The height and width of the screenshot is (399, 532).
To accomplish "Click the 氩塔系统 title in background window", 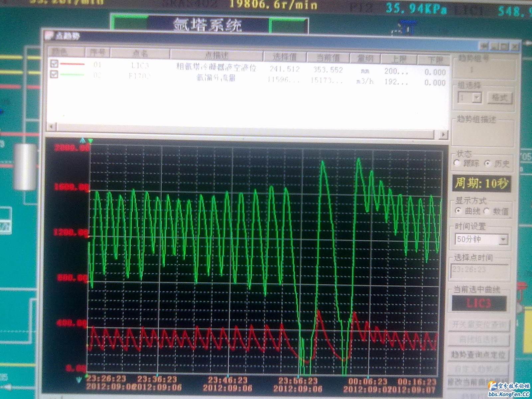I will click(207, 25).
